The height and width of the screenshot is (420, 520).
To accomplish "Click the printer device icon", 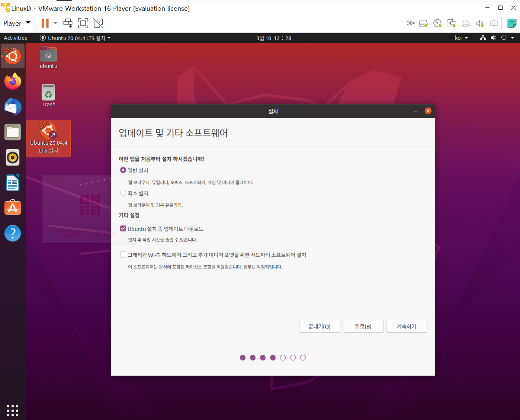I will [x=466, y=23].
